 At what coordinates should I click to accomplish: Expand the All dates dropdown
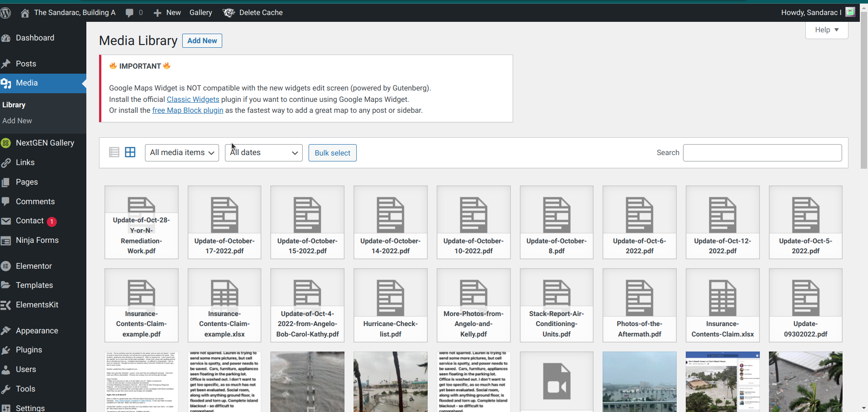(x=264, y=153)
